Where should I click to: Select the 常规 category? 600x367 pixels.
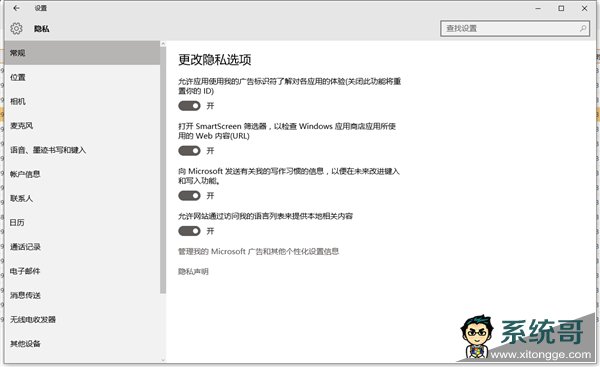[82, 53]
